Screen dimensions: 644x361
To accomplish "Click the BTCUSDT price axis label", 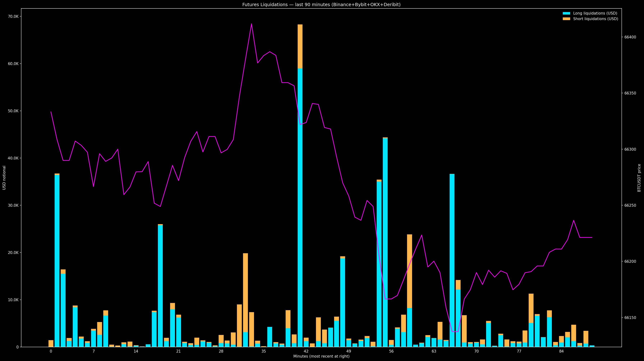I will click(639, 178).
